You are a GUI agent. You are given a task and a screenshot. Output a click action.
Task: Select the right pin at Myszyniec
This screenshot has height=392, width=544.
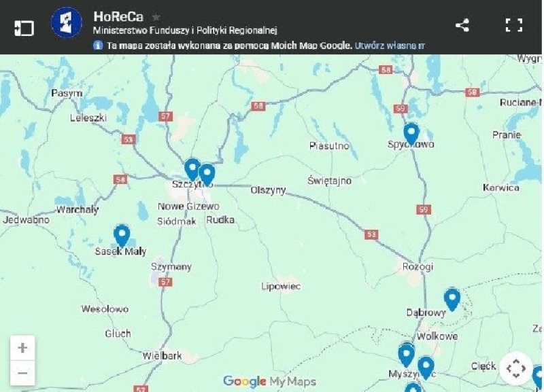coord(426,368)
